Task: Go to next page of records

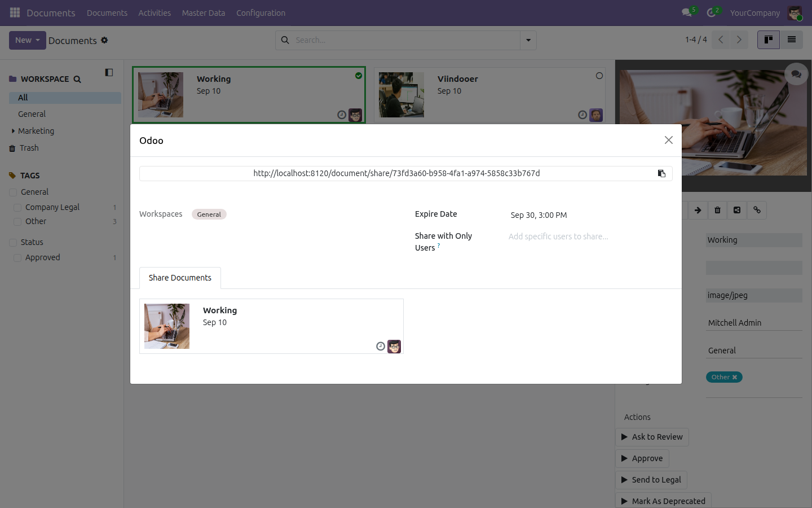Action: [x=739, y=40]
